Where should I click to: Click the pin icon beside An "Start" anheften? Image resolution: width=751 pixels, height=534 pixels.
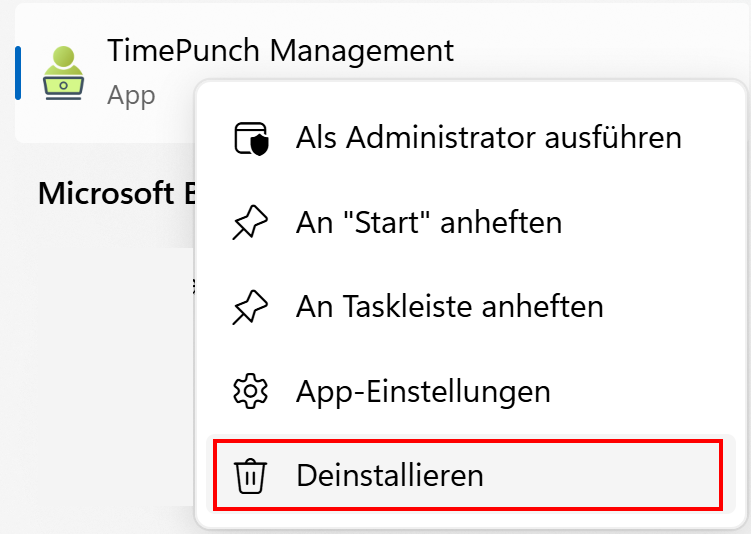250,222
